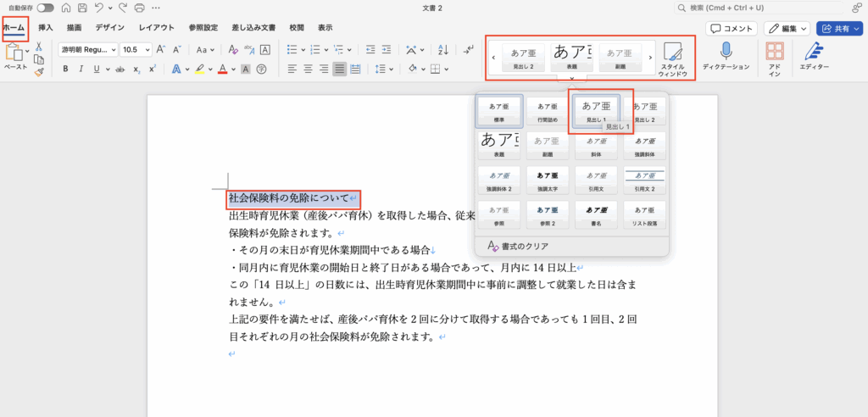Apply justified text alignment
This screenshot has width=868, height=417.
340,69
